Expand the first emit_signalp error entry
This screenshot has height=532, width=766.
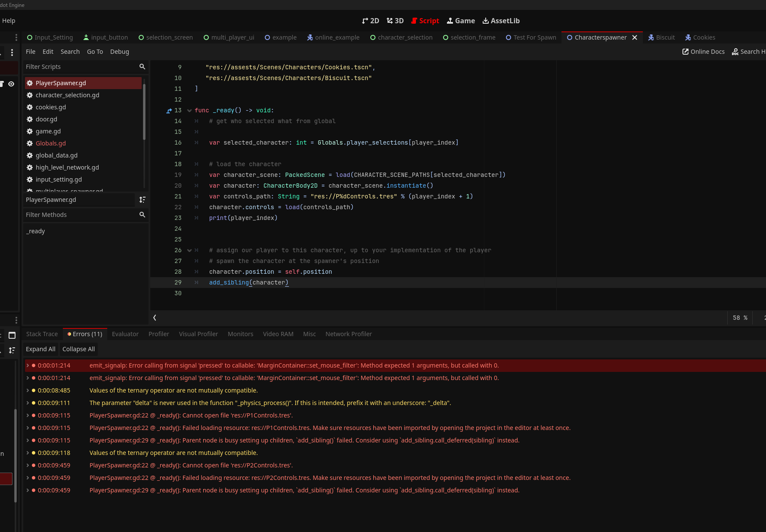coord(28,365)
